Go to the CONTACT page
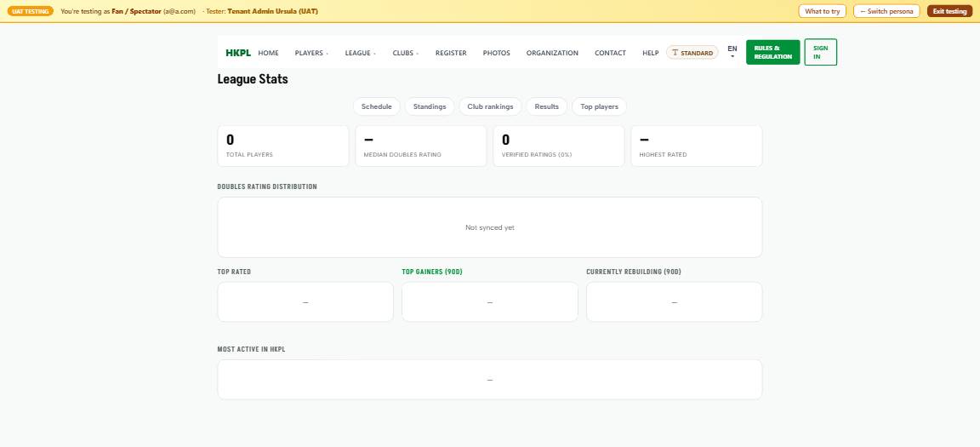 coord(610,53)
